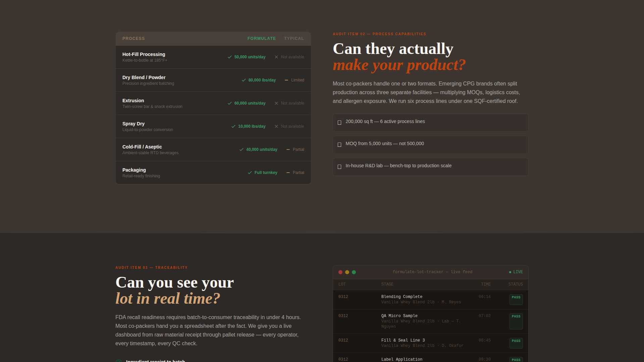The height and width of the screenshot is (362, 644).
Task: Click the PASS badge for Blending Complete
Action: 516,299
